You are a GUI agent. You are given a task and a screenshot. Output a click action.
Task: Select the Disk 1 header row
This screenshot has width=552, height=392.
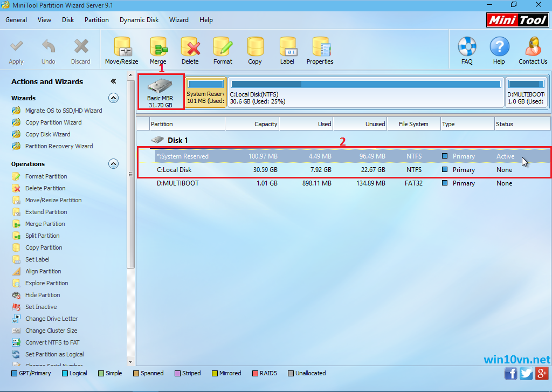tap(344, 140)
